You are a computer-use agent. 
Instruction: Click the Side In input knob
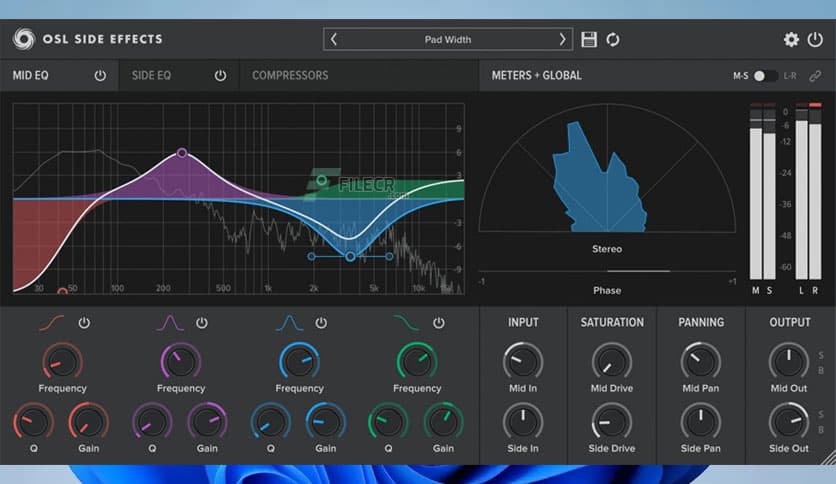(523, 422)
